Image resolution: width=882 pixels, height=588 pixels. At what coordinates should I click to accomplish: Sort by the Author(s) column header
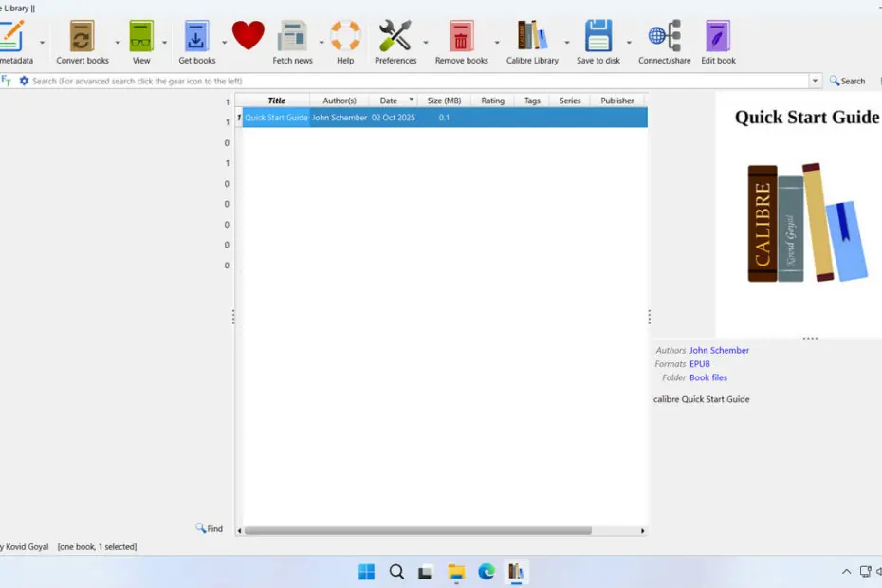[x=339, y=101]
